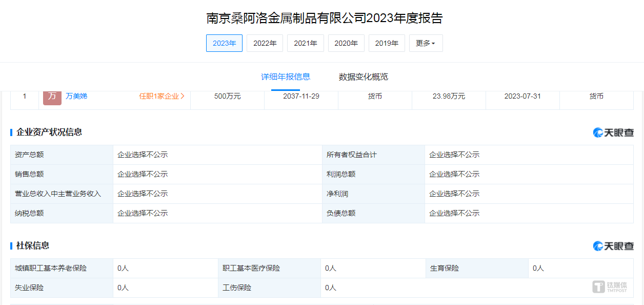
Task: Switch to the 2022年 report
Action: coord(265,43)
